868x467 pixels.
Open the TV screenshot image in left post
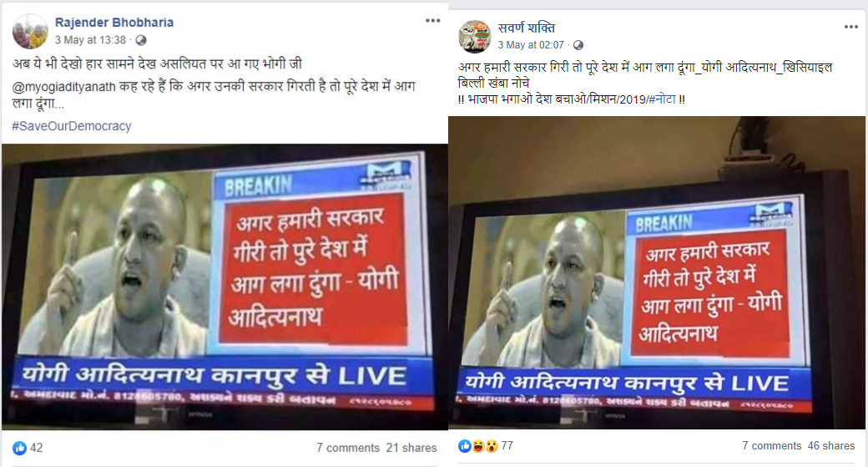(225, 287)
